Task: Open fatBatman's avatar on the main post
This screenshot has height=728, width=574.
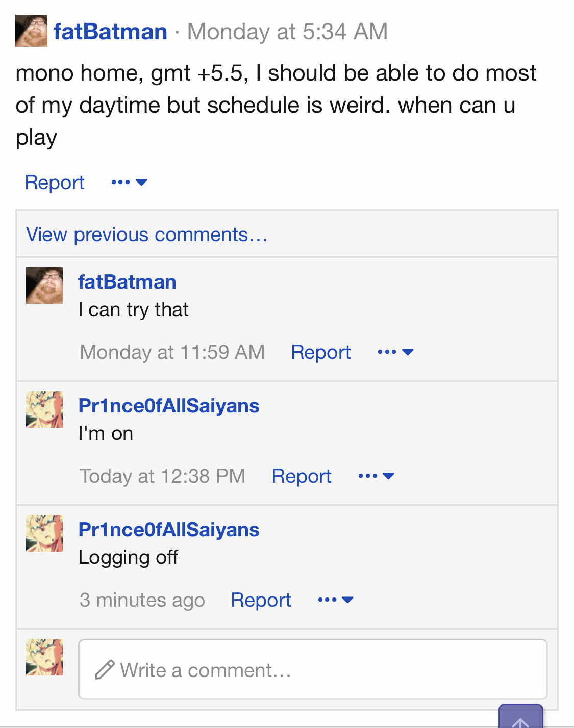Action: point(31,31)
